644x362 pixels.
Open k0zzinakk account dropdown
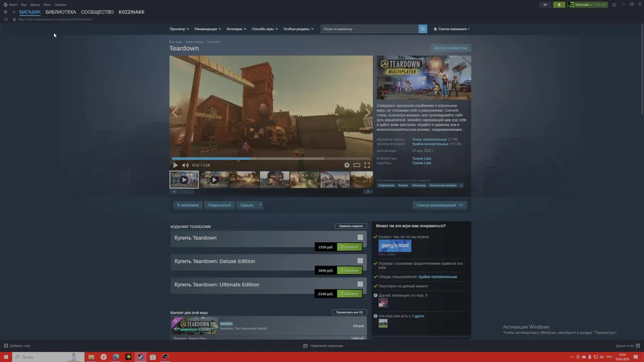point(588,5)
